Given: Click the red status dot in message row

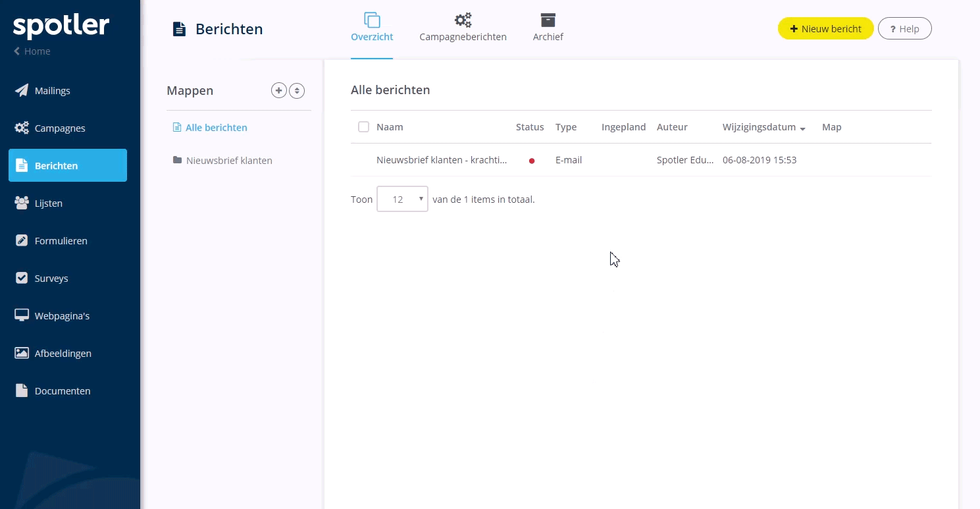Looking at the screenshot, I should click(x=532, y=161).
